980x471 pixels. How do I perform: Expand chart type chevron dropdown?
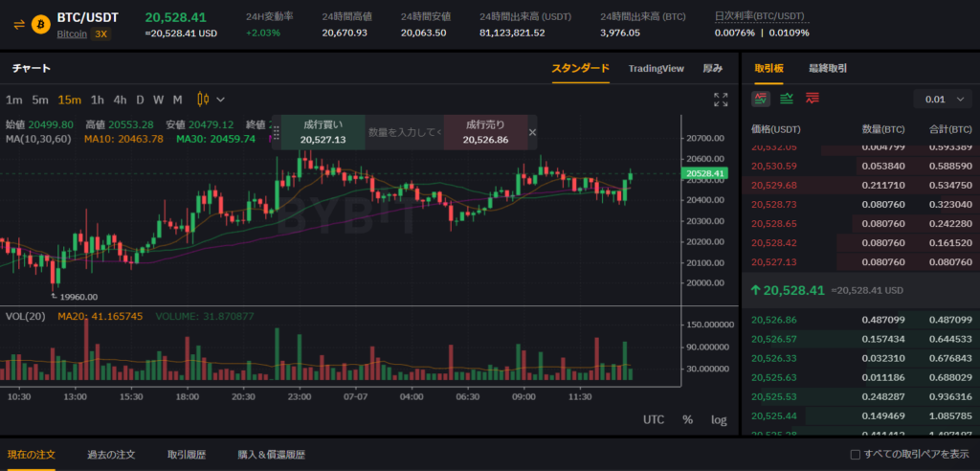221,100
